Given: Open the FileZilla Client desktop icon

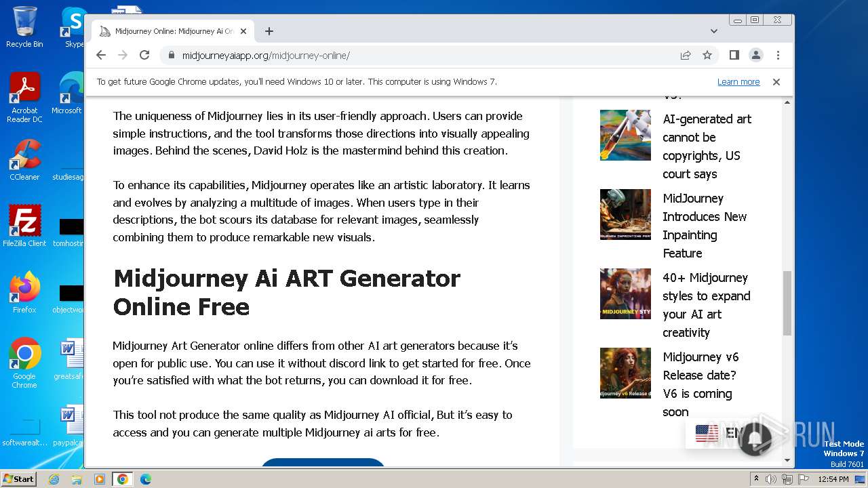Looking at the screenshot, I should click(x=24, y=226).
